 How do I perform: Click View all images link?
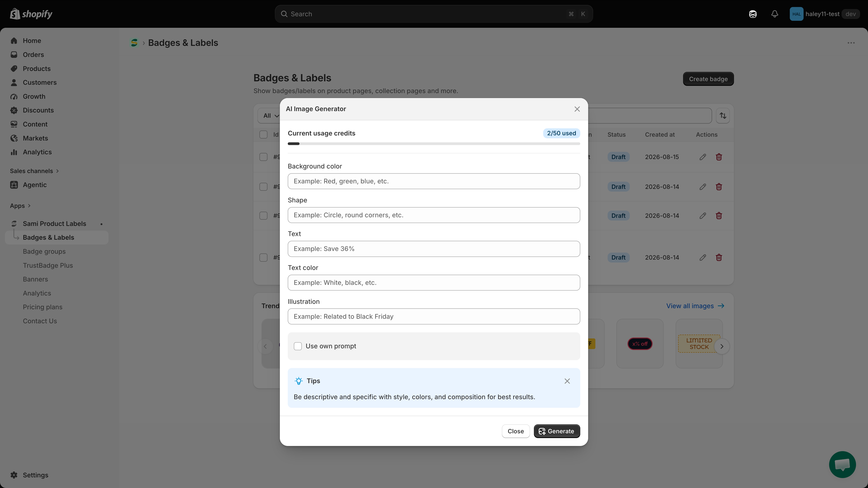tap(695, 306)
